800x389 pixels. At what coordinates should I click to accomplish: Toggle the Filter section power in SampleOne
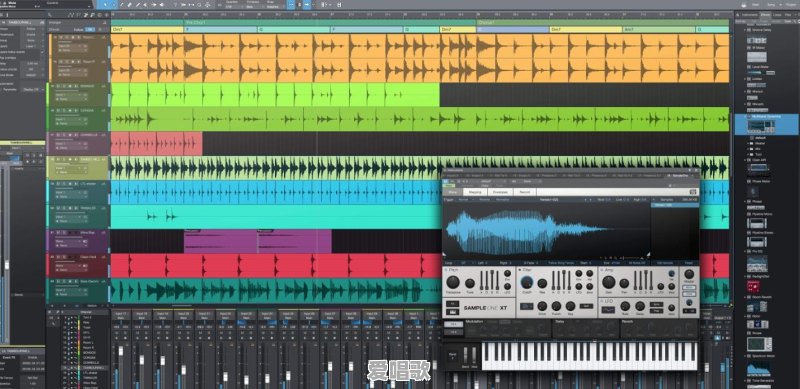pyautogui.click(x=519, y=270)
